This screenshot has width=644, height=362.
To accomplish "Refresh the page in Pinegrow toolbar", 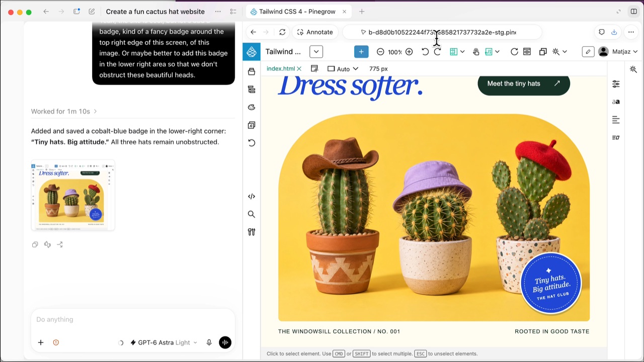I will click(x=514, y=52).
